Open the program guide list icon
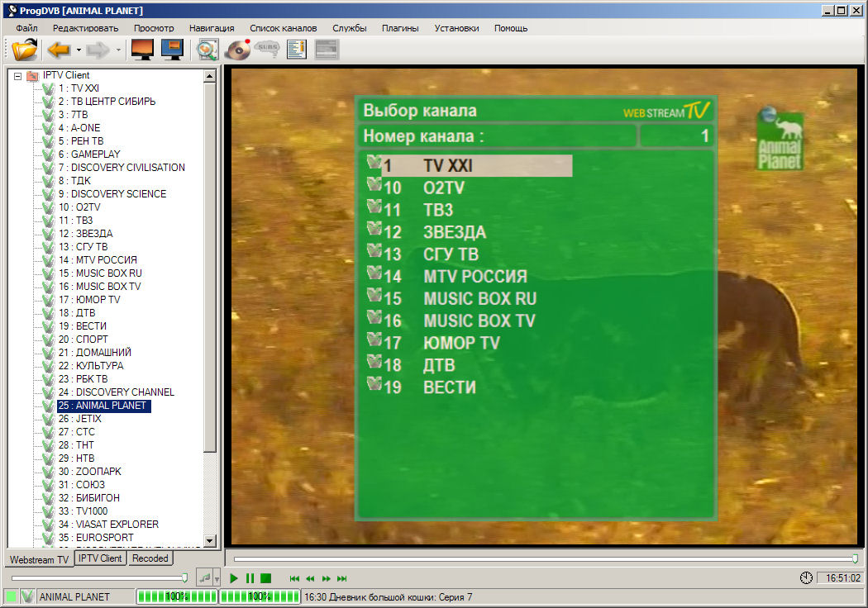 pos(297,50)
